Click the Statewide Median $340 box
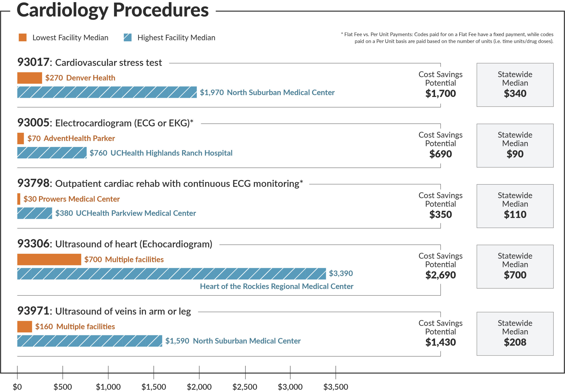The height and width of the screenshot is (392, 565). [515, 85]
